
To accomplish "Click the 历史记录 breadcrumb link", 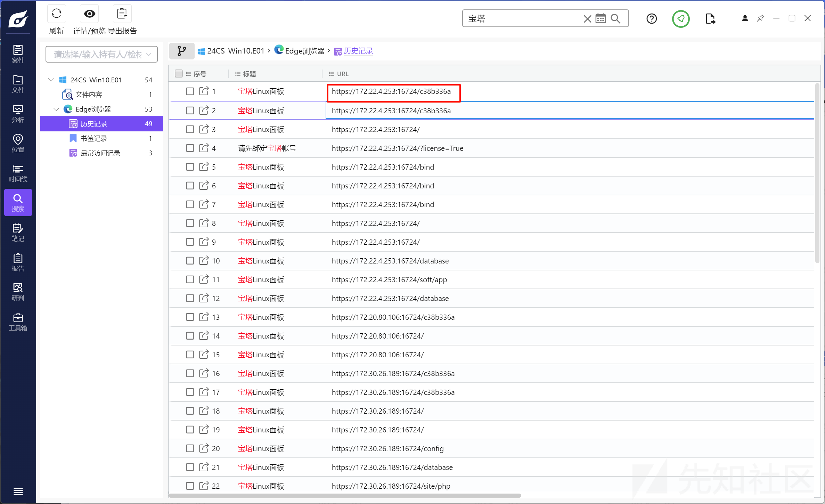I will (358, 51).
